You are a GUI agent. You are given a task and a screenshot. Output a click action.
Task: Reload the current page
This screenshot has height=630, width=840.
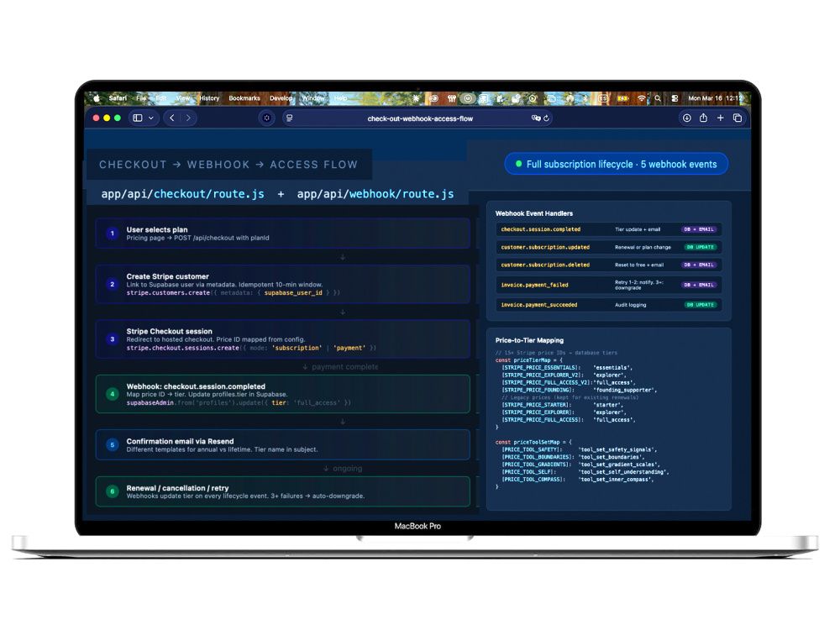[x=547, y=118]
